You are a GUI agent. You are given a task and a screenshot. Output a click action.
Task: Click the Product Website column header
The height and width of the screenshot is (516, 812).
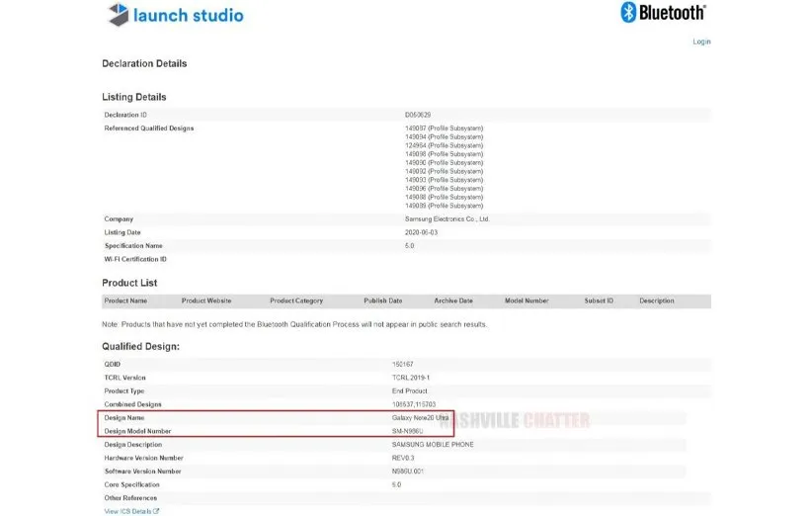pyautogui.click(x=206, y=301)
